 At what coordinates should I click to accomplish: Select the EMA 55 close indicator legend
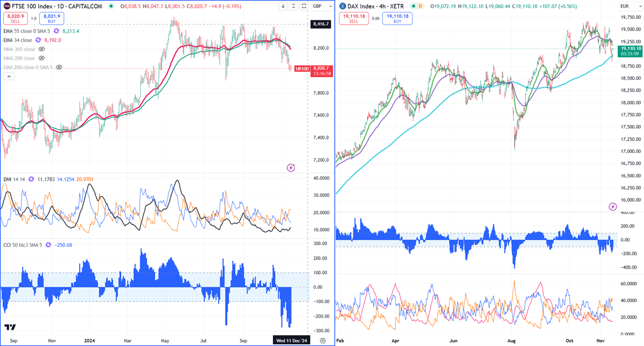(26, 31)
